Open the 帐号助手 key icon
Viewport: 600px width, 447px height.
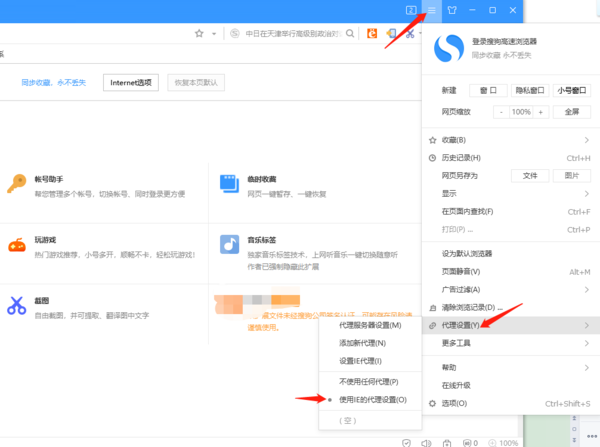coord(16,184)
